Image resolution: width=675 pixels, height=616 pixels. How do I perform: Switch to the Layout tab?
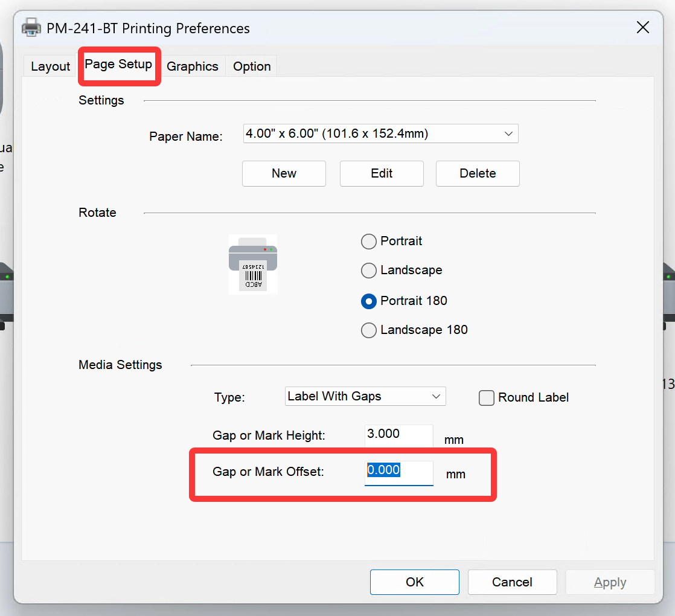tap(50, 66)
